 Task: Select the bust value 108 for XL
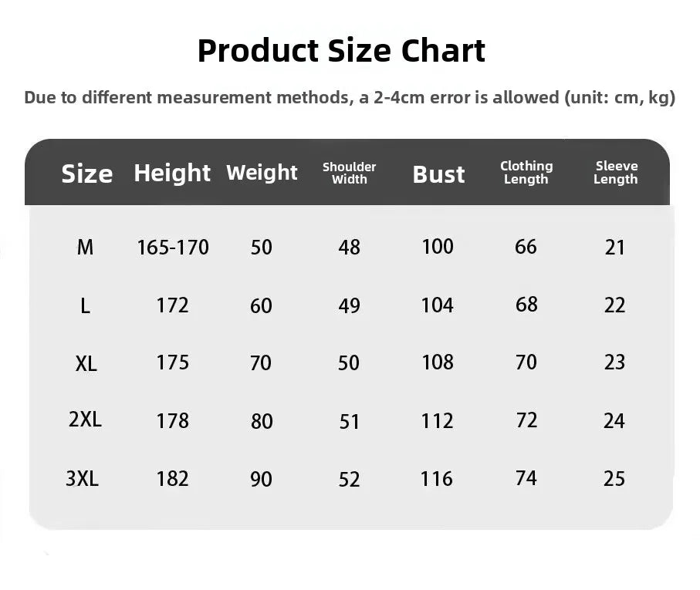tap(438, 362)
